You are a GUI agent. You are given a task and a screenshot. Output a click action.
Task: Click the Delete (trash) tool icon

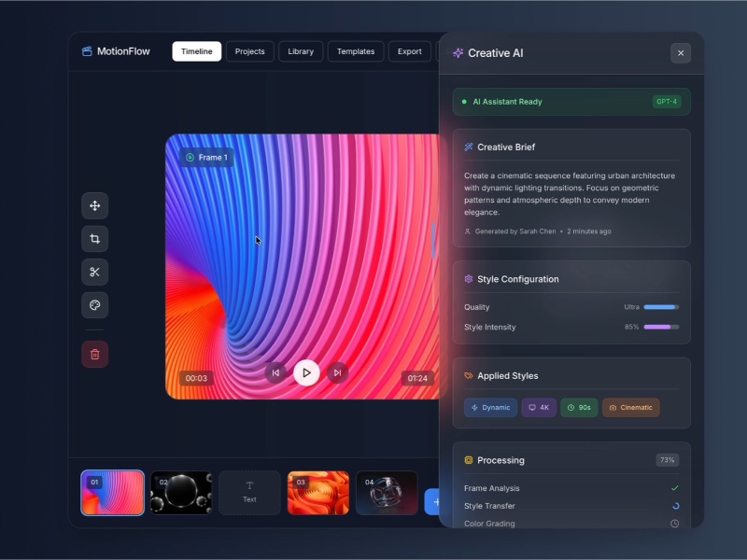point(94,354)
